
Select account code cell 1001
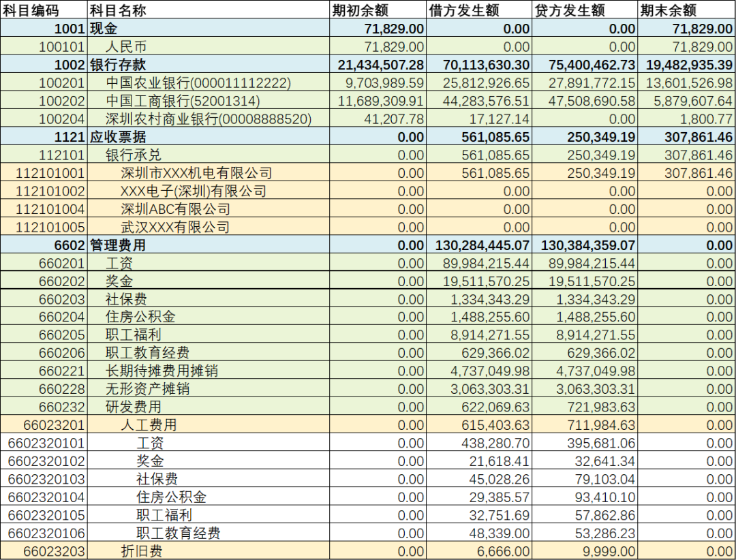[44, 29]
